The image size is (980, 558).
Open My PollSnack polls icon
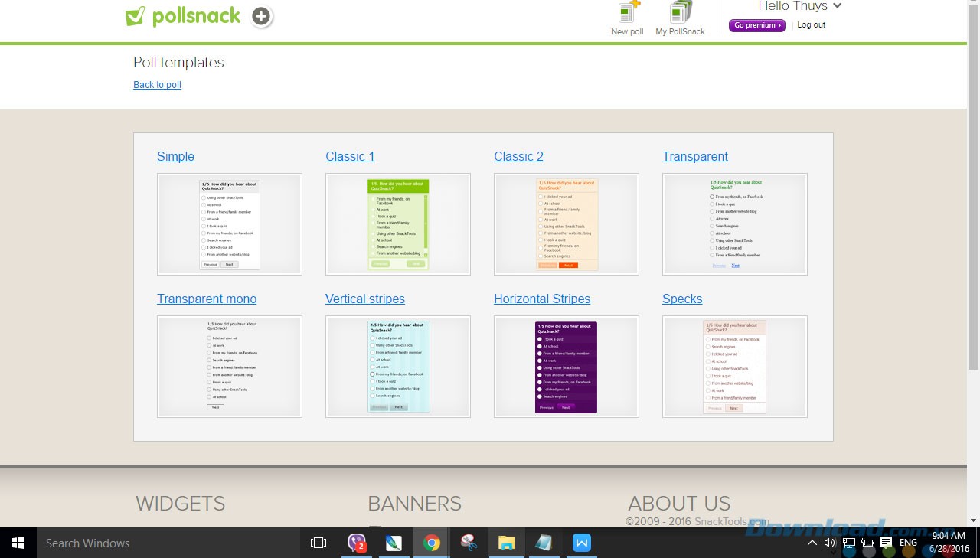(x=680, y=14)
